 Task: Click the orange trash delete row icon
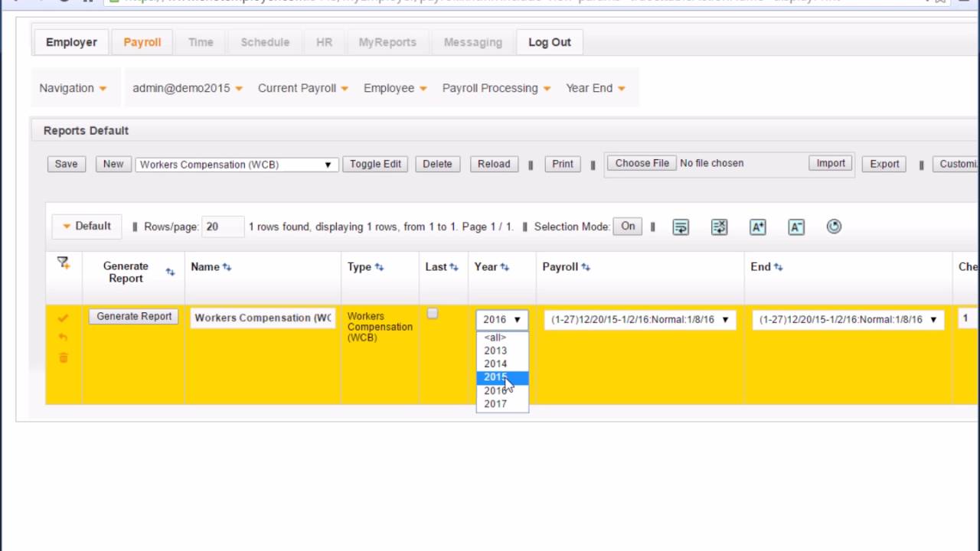(x=63, y=357)
